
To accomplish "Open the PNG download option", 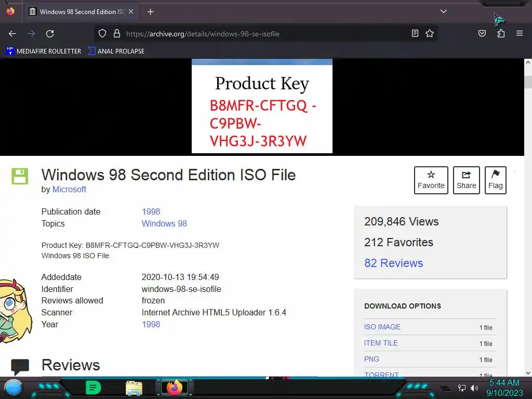I will click(x=371, y=359).
